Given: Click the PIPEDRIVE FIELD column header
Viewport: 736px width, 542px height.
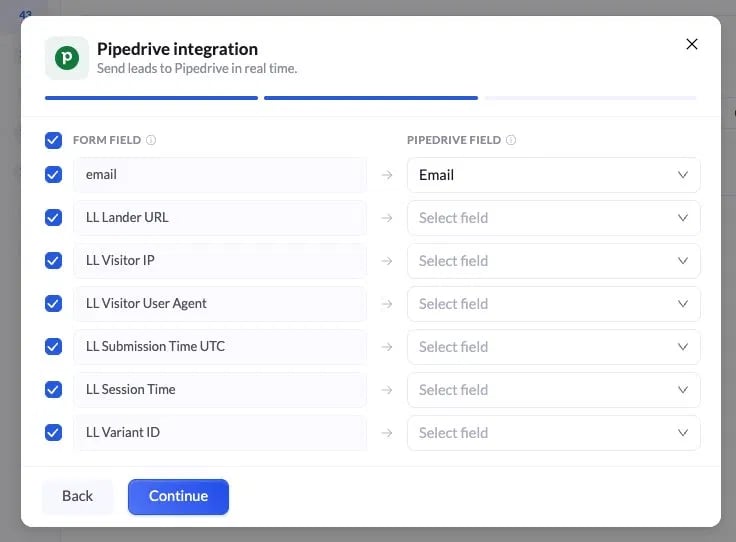Looking at the screenshot, I should 454,140.
